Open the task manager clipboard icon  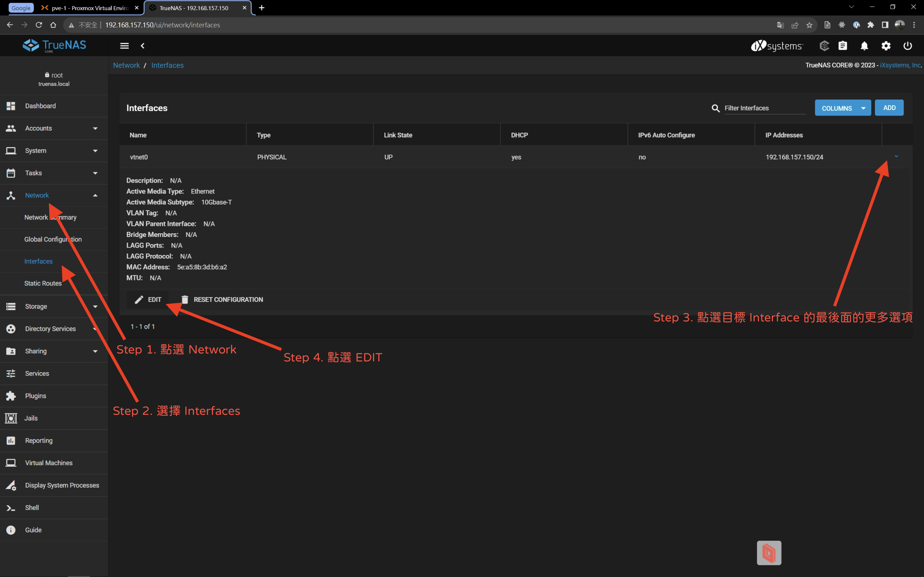[x=843, y=46]
